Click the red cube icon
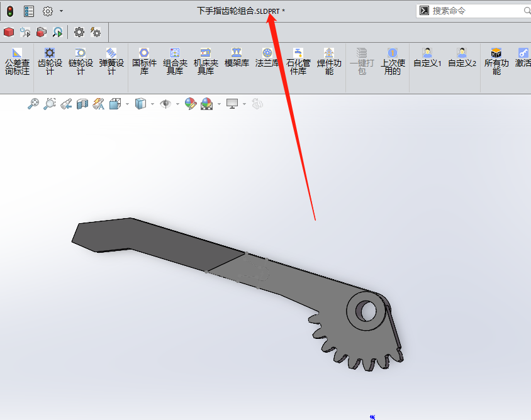 pyautogui.click(x=9, y=32)
